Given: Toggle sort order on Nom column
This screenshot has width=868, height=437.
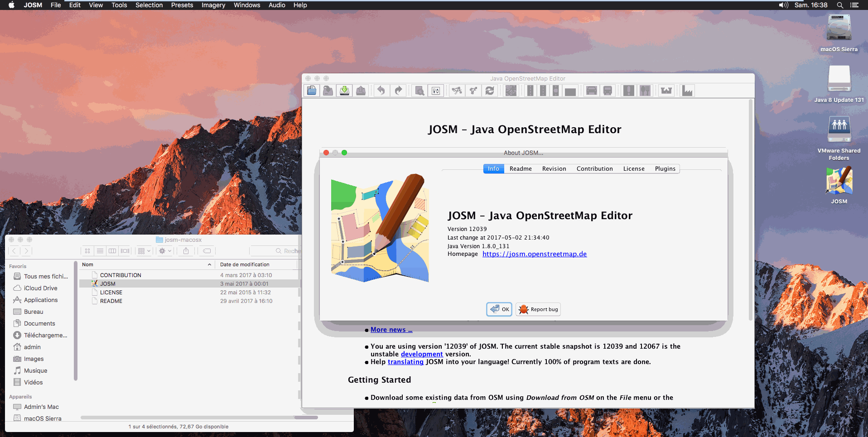Looking at the screenshot, I should [147, 264].
